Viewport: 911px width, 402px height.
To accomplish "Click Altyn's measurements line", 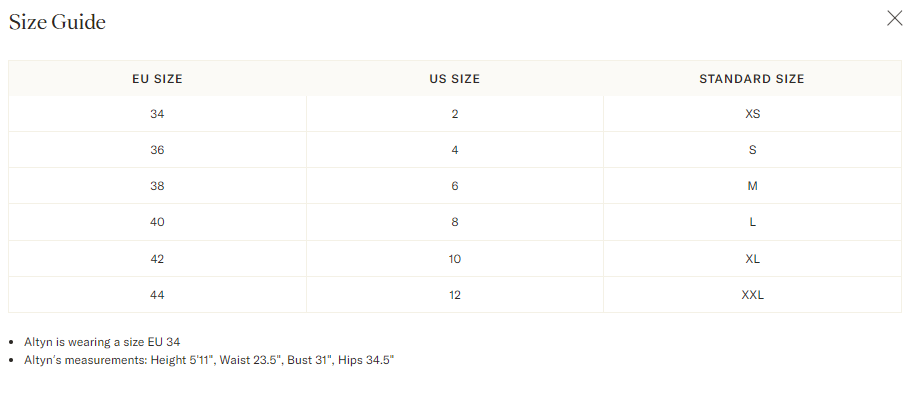I will pos(209,360).
